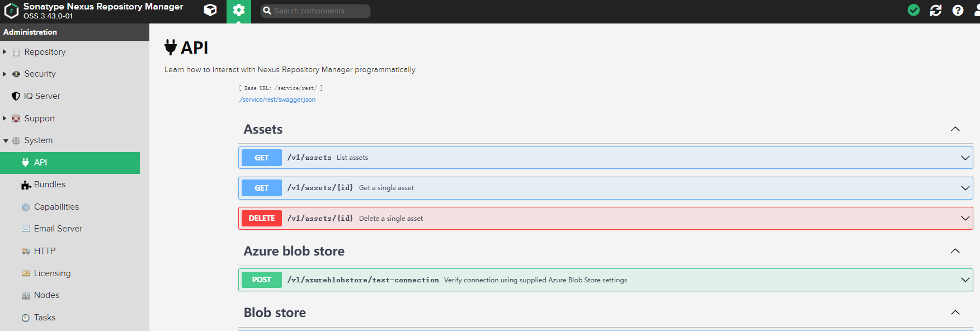Expand the GET /v1/assets List assets row
The width and height of the screenshot is (980, 331).
(x=605, y=158)
